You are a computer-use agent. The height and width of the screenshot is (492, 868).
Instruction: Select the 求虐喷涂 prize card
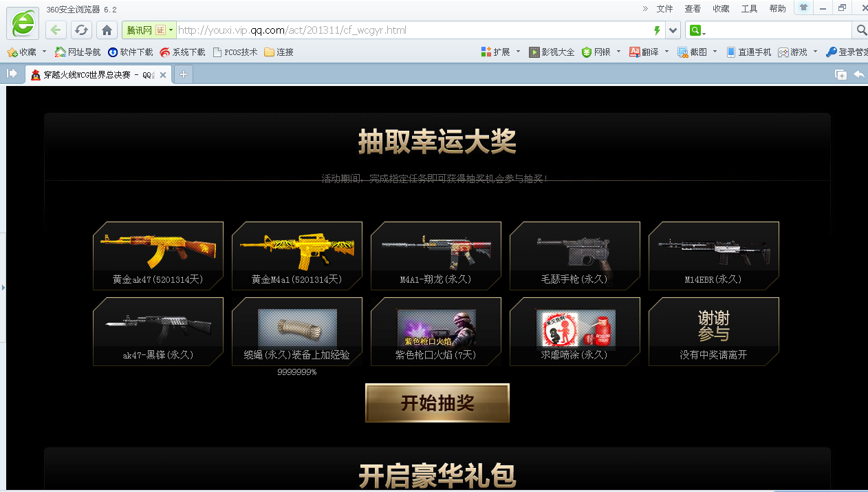575,331
